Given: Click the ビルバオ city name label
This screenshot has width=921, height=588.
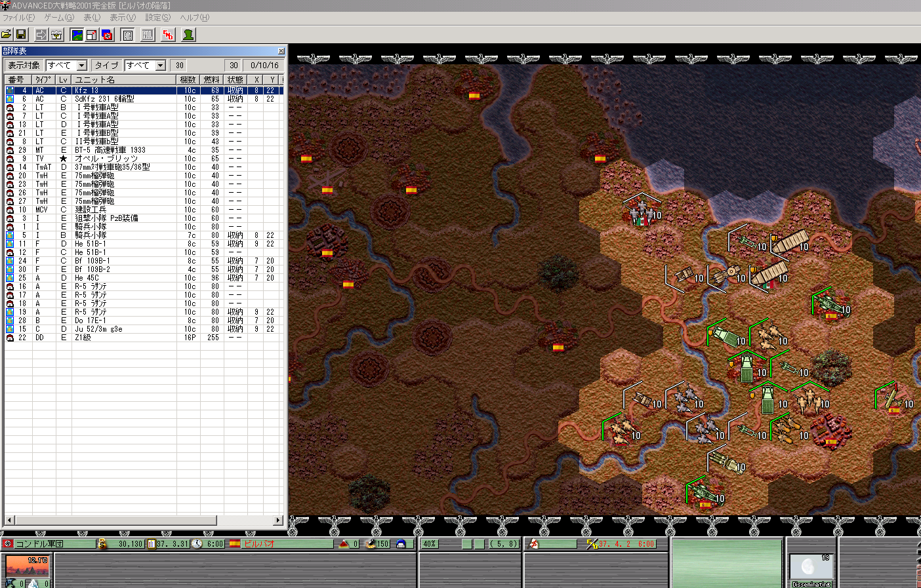Looking at the screenshot, I should [259, 544].
